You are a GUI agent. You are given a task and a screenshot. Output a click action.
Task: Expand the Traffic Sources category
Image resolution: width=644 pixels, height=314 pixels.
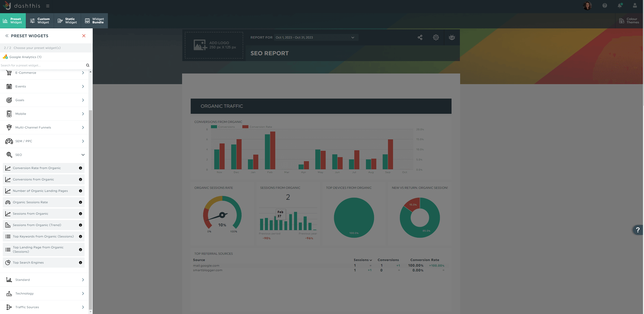pyautogui.click(x=44, y=307)
